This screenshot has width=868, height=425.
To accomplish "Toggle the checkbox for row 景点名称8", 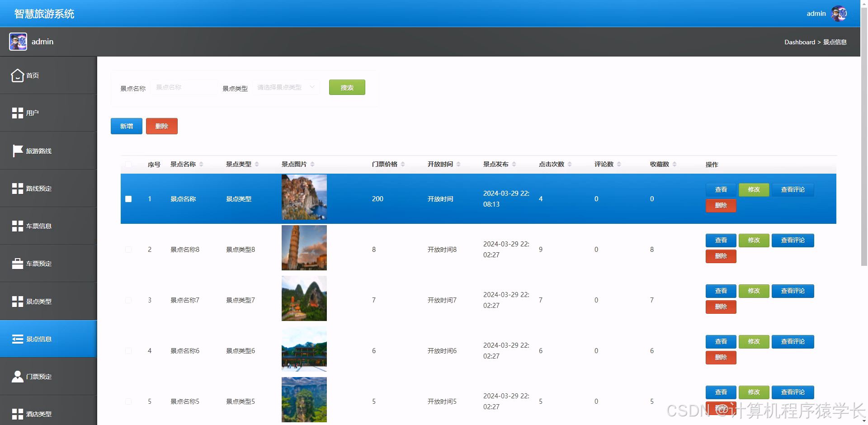I will point(128,250).
